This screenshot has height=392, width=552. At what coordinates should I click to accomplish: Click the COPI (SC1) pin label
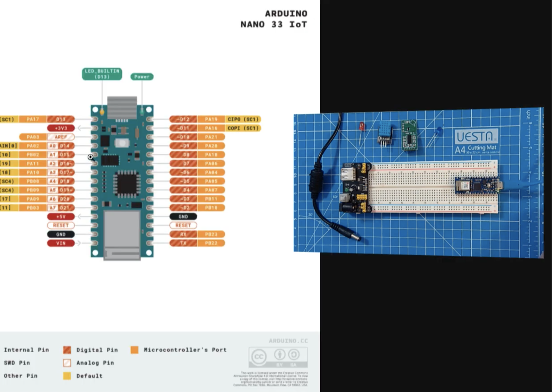[x=243, y=128]
